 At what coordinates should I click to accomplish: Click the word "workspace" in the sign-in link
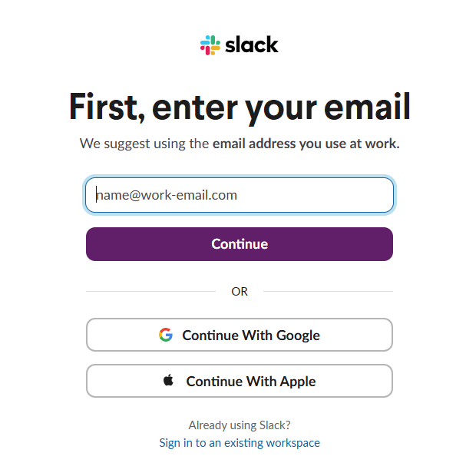pos(293,443)
